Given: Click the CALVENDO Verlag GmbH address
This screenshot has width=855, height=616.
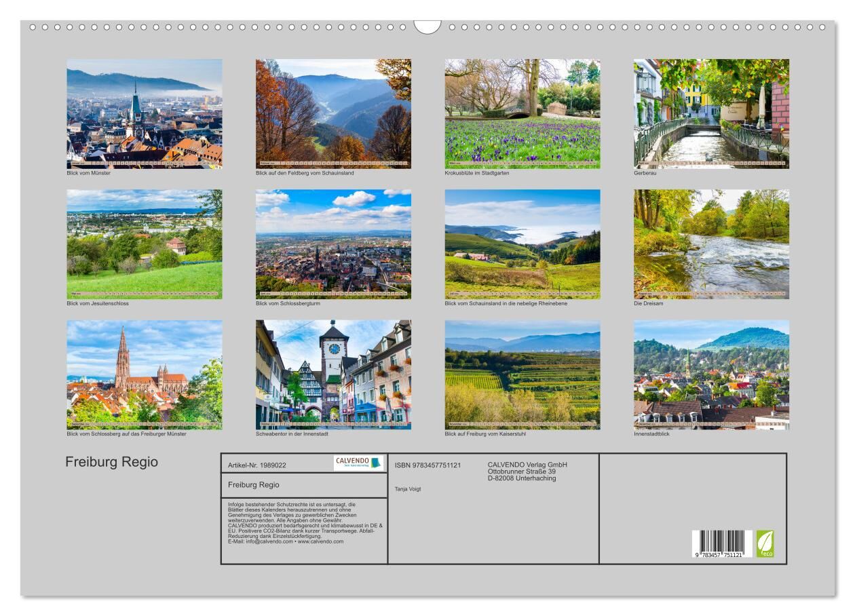Looking at the screenshot, I should pos(527,471).
